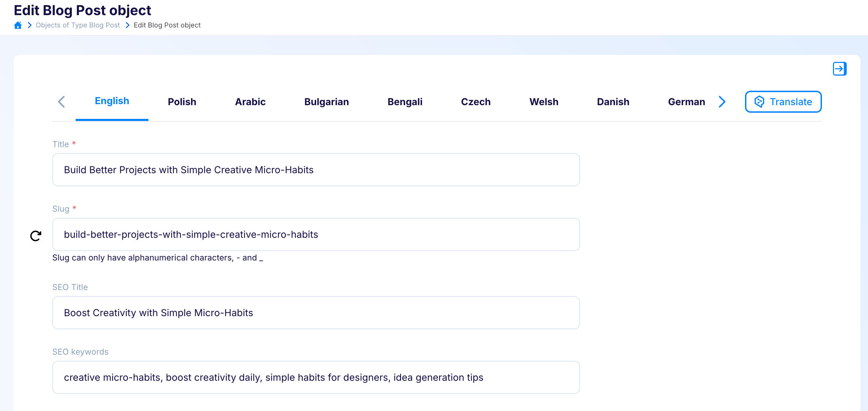
Task: Collapse the panel with the top-right arrow icon
Action: coord(839,69)
